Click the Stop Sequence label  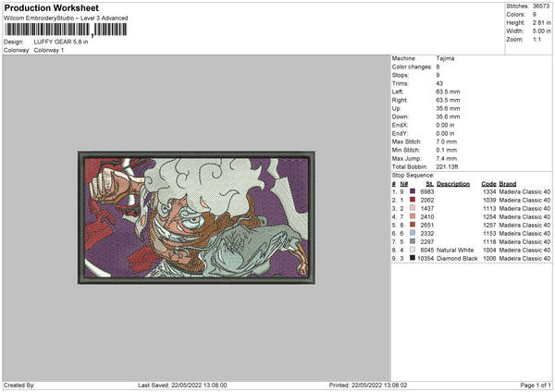click(413, 175)
